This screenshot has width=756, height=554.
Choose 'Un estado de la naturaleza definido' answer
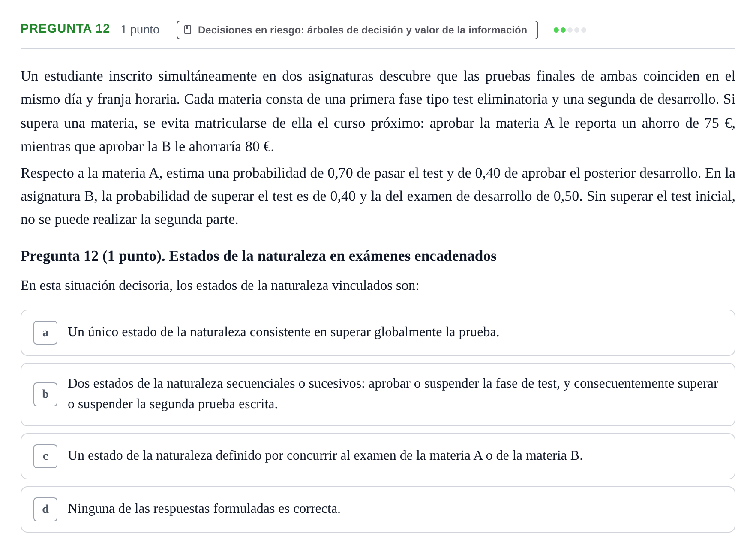pos(378,456)
